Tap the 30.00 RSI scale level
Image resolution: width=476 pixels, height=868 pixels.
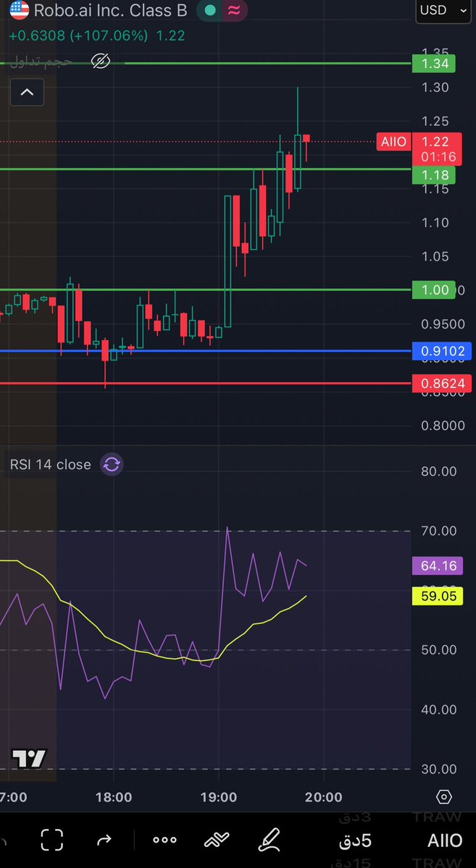coord(439,770)
